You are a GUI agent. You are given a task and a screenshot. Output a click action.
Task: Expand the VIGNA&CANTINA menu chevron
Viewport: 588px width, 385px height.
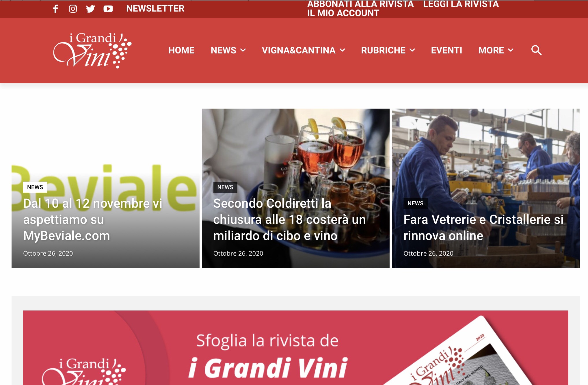342,50
